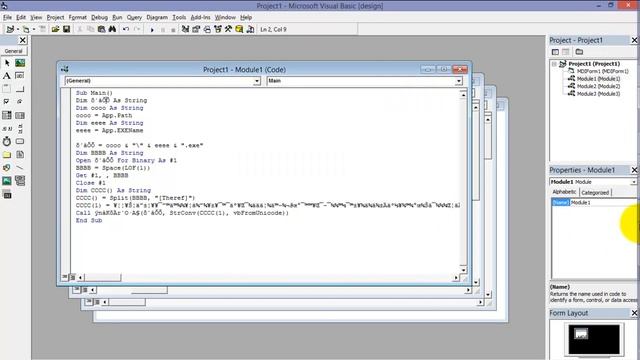This screenshot has width=640, height=360.
Task: Expand the (General) object dropdown
Action: 257,81
